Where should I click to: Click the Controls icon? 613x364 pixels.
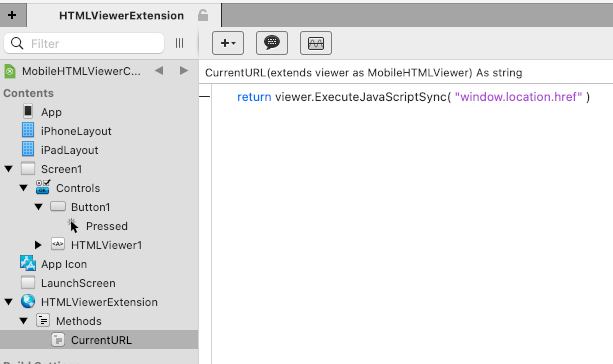[43, 187]
